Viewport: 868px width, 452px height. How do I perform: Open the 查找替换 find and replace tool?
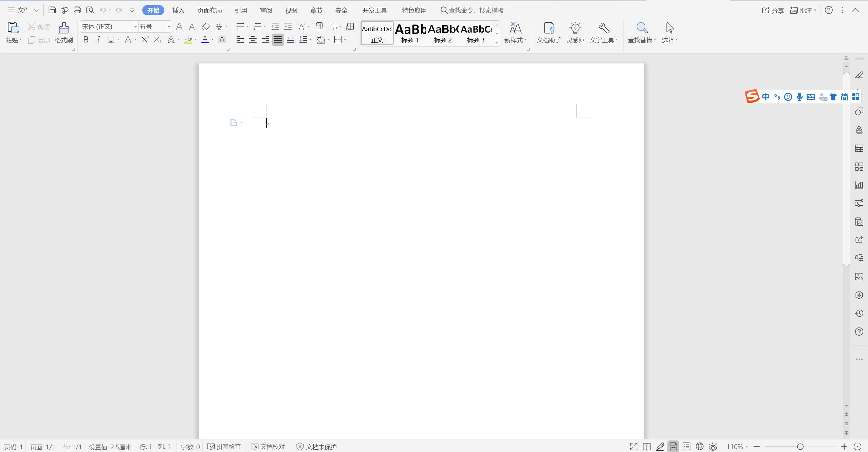click(x=641, y=33)
